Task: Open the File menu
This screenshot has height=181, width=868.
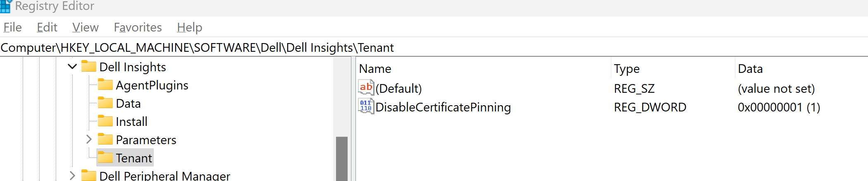Action: (x=12, y=27)
